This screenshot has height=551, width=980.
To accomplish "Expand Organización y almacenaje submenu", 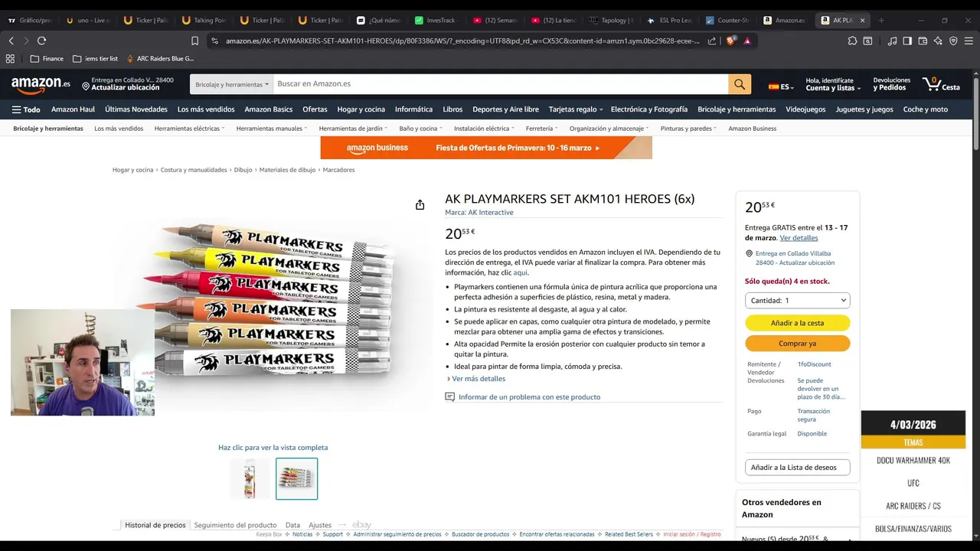I will [x=609, y=129].
